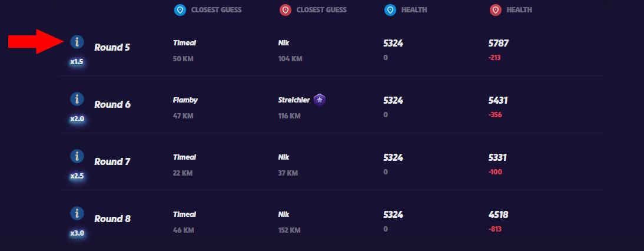Screen dimensions: 644x251
Task: Click Timeal's name in Round 7
Action: [x=185, y=157]
